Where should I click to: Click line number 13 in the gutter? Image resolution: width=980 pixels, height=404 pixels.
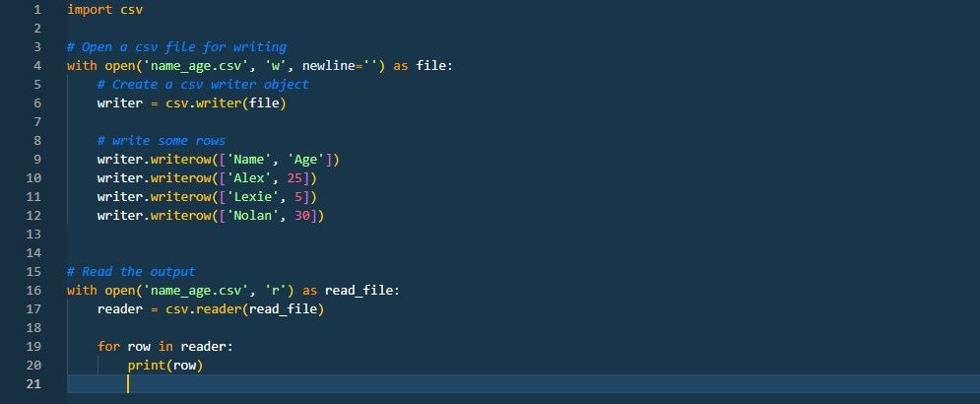34,235
